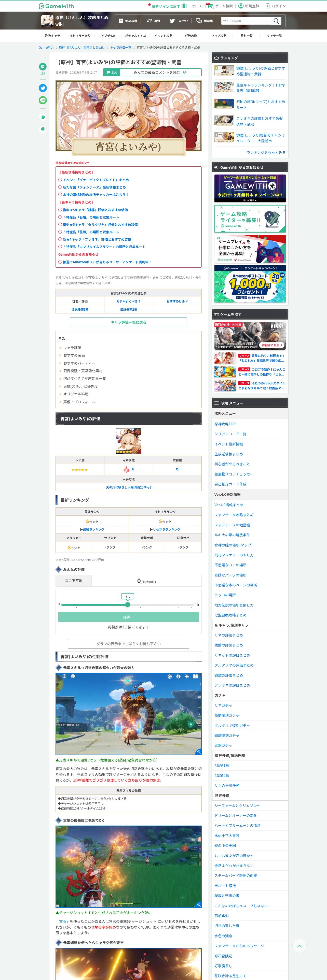This screenshot has height=980, width=327.
Task: Jump to 天賦(スキル)と優先度 in contents
Action: click(x=80, y=386)
